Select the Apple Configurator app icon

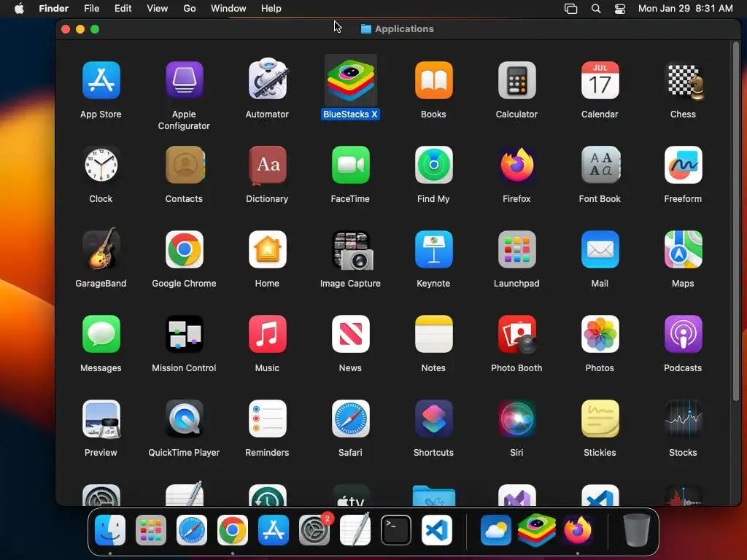[184, 80]
